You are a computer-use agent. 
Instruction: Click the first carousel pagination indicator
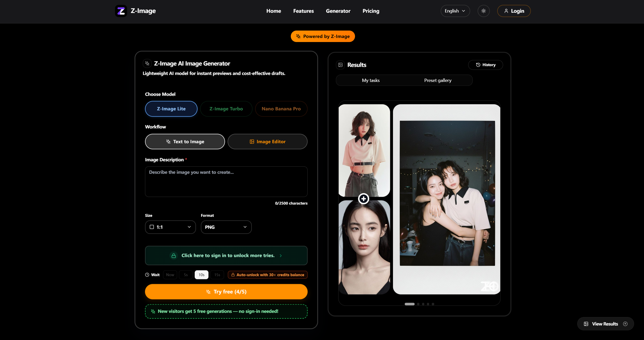pyautogui.click(x=410, y=304)
